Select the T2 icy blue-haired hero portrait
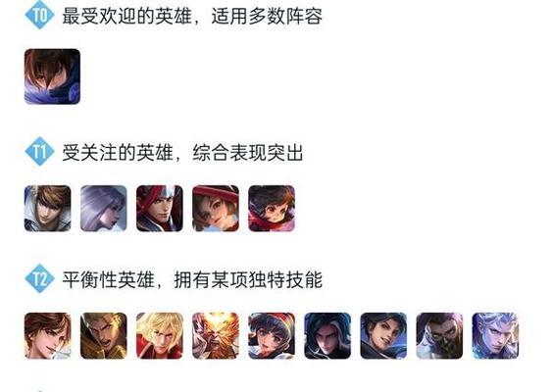Viewport: 552px width, 392px height. point(495,336)
